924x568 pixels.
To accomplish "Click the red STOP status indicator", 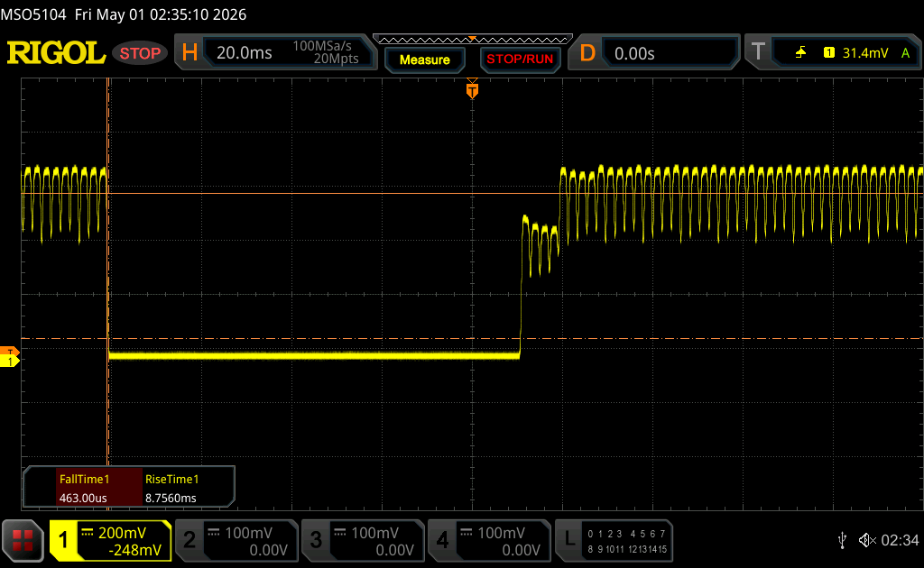I will click(140, 53).
